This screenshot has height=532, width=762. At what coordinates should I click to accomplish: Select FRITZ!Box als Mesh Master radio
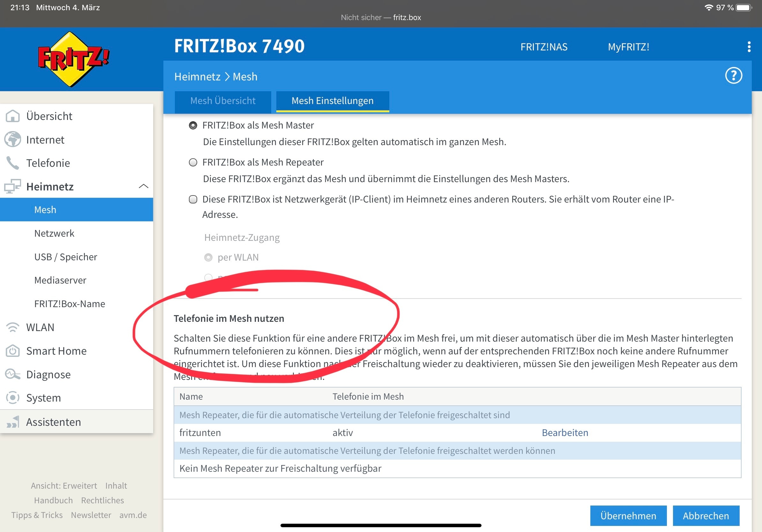click(x=193, y=125)
